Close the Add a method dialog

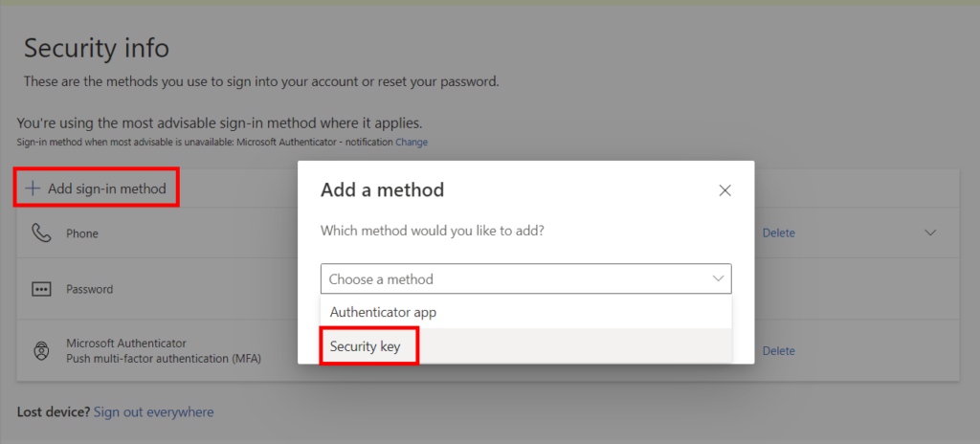click(x=725, y=190)
